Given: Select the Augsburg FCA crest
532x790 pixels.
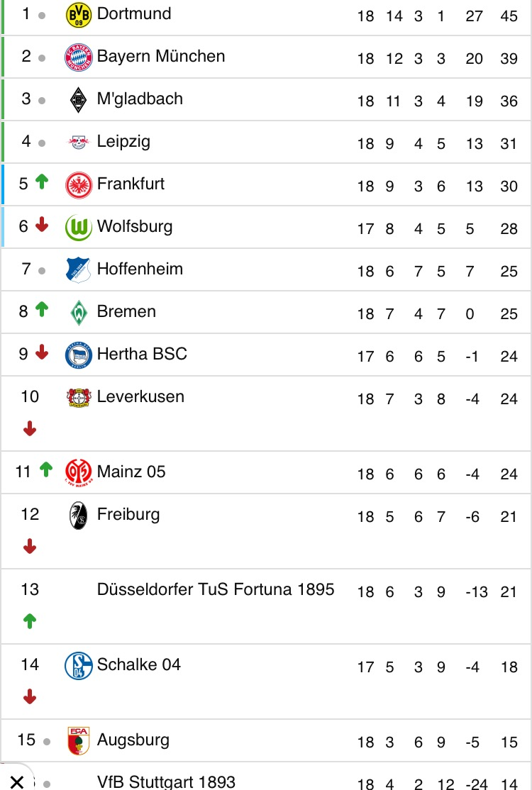Looking at the screenshot, I should pos(79,740).
